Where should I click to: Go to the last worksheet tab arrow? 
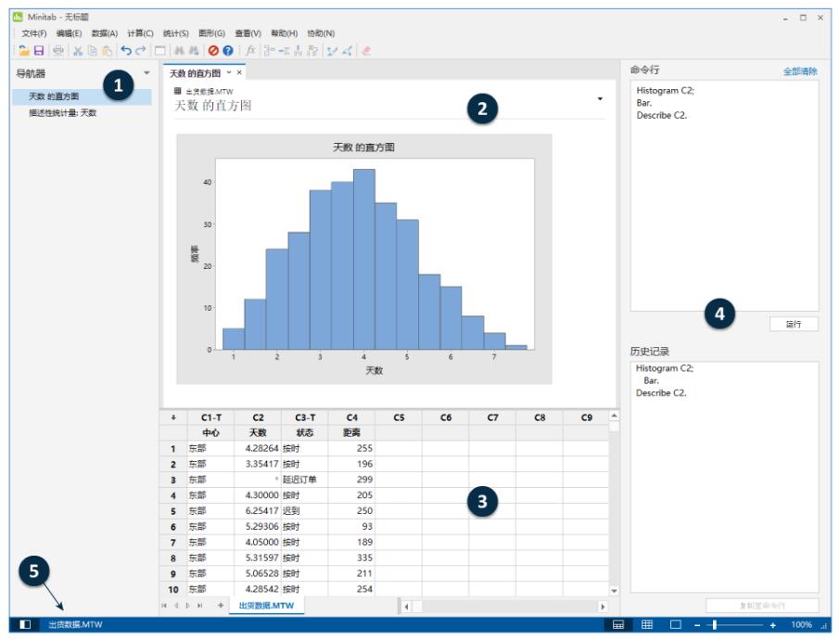(200, 606)
